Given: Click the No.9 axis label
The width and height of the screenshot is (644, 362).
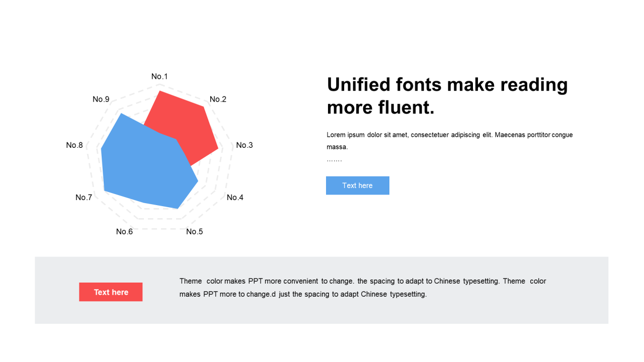Looking at the screenshot, I should [101, 99].
